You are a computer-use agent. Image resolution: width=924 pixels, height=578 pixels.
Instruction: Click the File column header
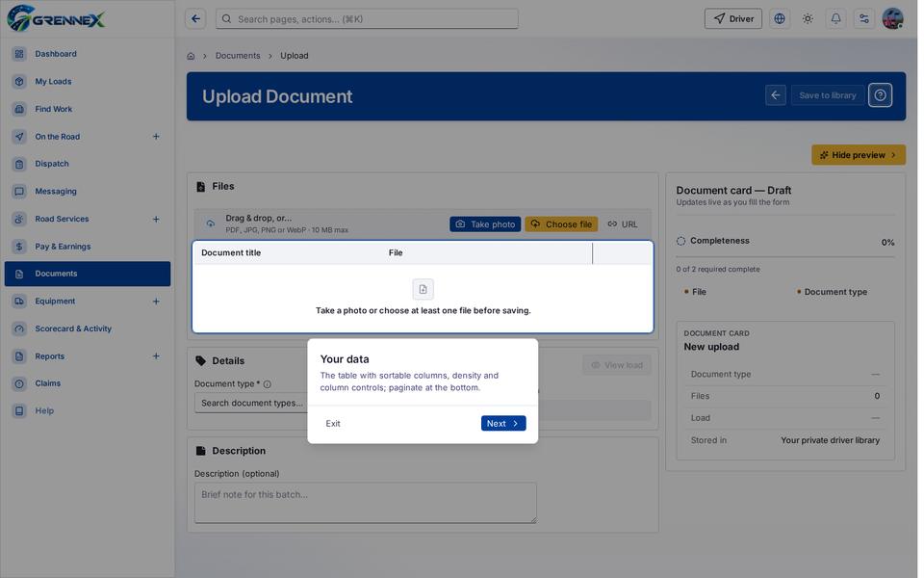tap(396, 252)
